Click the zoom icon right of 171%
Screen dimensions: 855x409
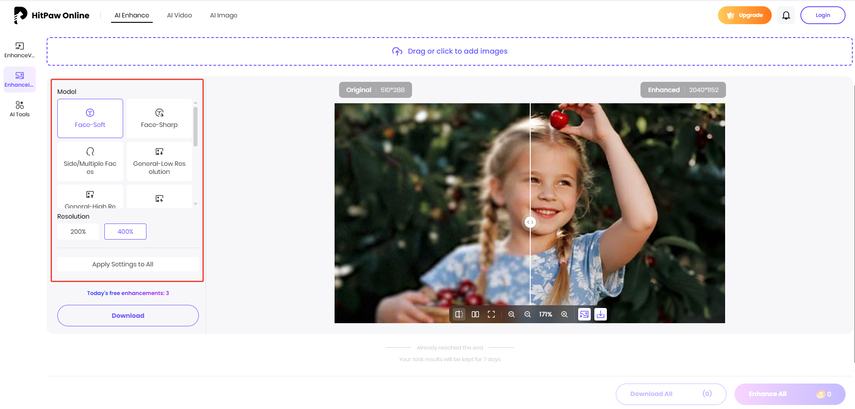pyautogui.click(x=564, y=314)
